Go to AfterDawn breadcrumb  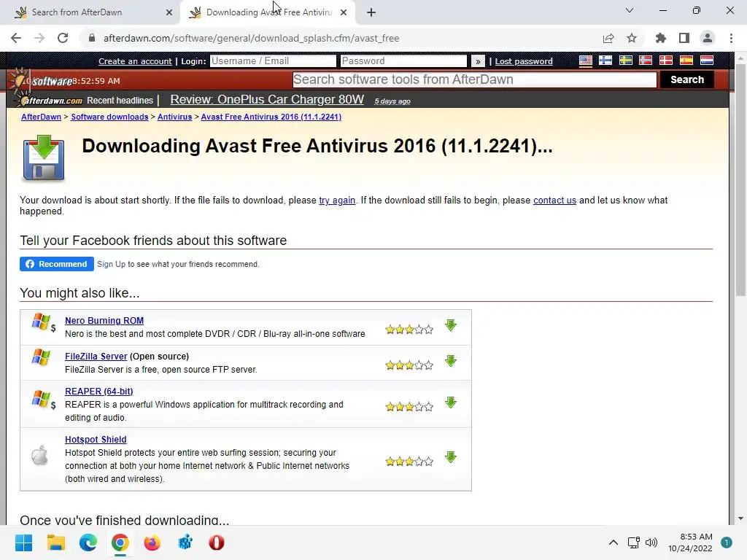pos(41,117)
